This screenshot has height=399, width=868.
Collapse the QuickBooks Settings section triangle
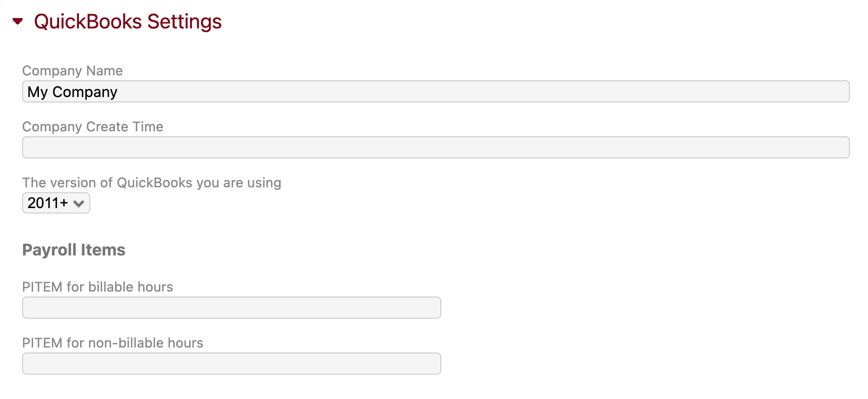(18, 21)
